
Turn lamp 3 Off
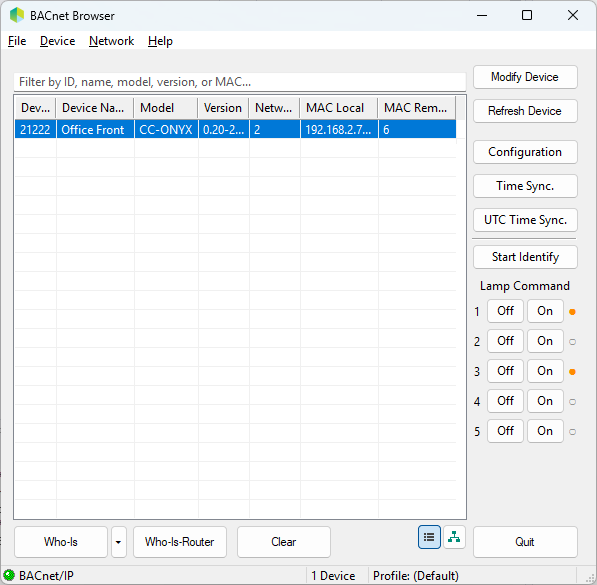pos(505,371)
